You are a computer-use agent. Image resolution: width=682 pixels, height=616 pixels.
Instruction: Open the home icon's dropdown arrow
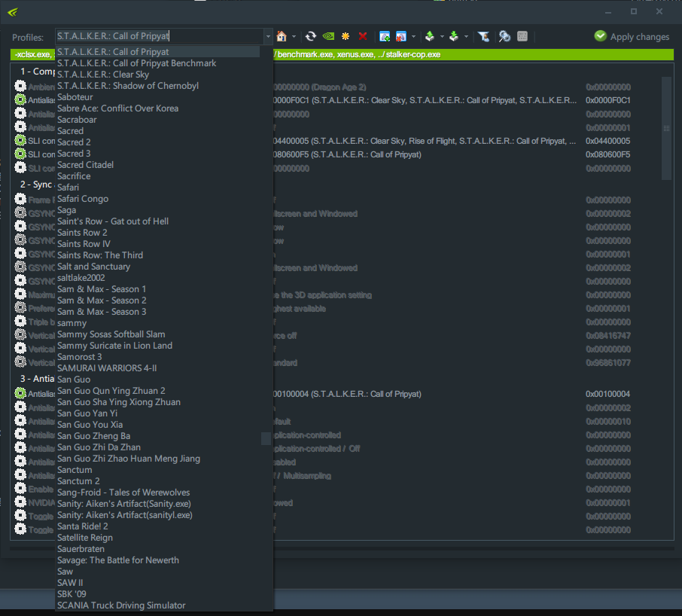(294, 37)
